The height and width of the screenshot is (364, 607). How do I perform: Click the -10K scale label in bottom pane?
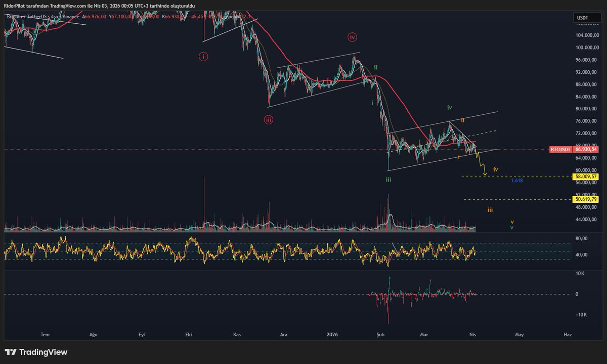click(580, 314)
